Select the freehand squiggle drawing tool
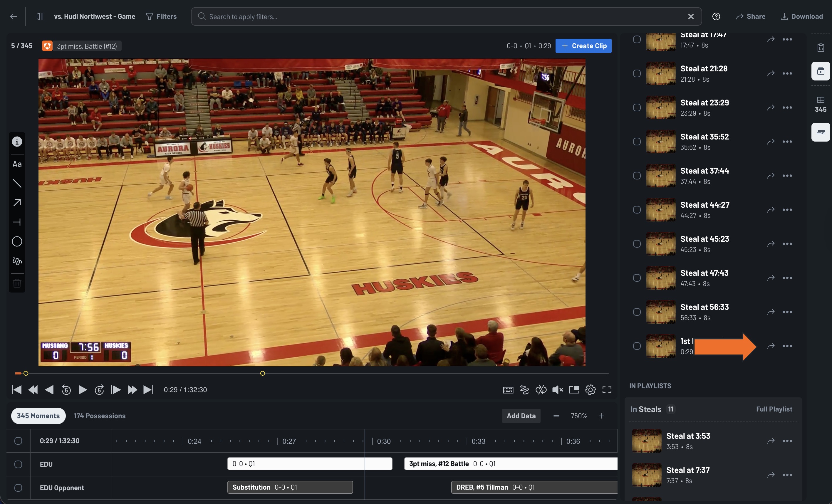 pos(16,261)
